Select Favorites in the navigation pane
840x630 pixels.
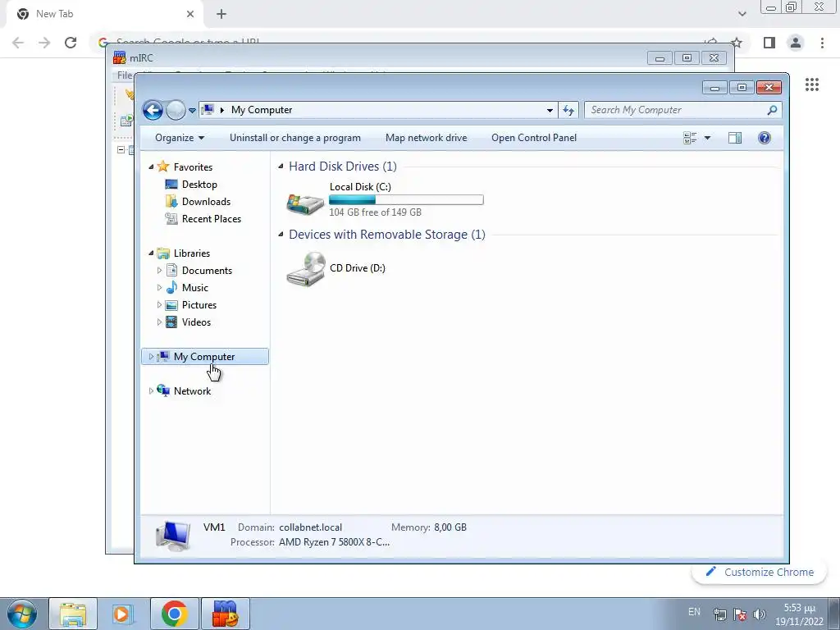coord(193,167)
